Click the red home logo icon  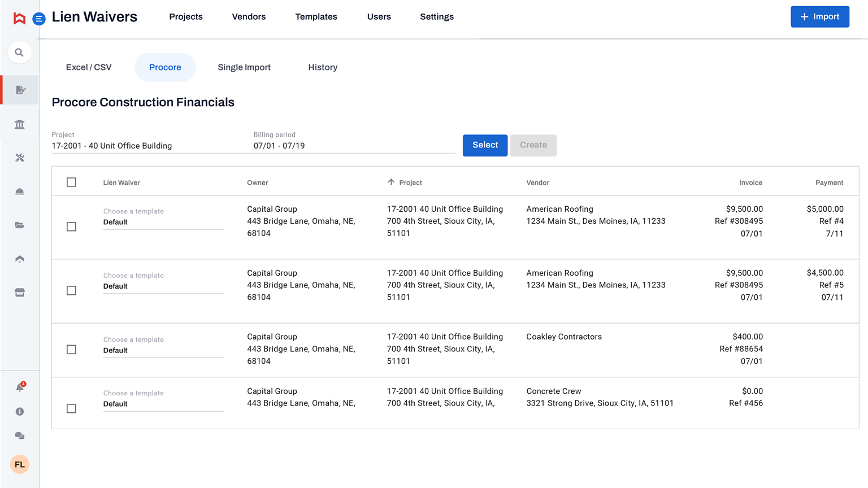click(x=19, y=19)
